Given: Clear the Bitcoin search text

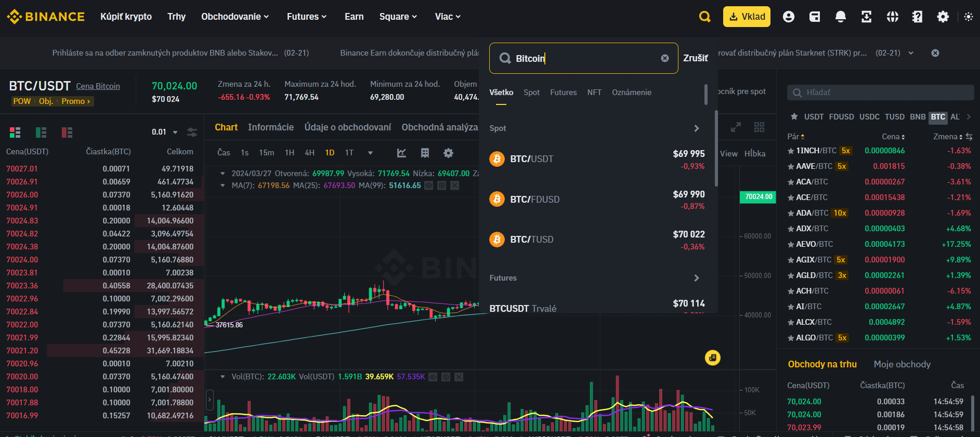Looking at the screenshot, I should click(664, 58).
